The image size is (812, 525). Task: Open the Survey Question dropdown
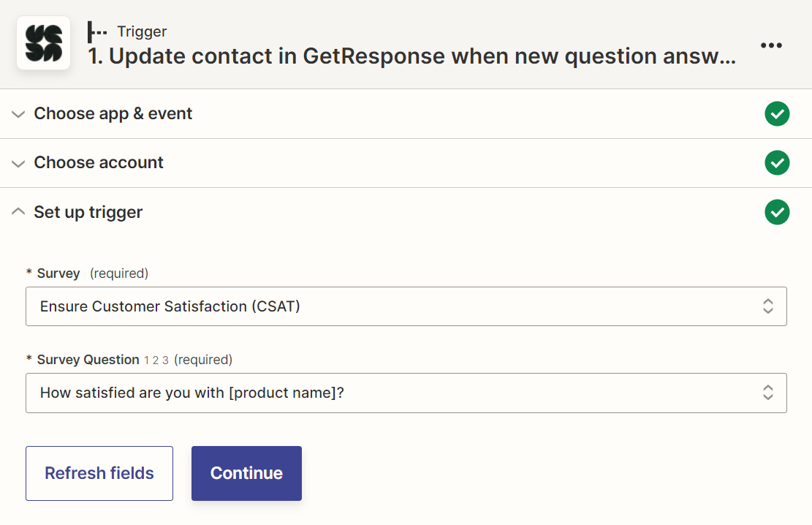coord(406,393)
